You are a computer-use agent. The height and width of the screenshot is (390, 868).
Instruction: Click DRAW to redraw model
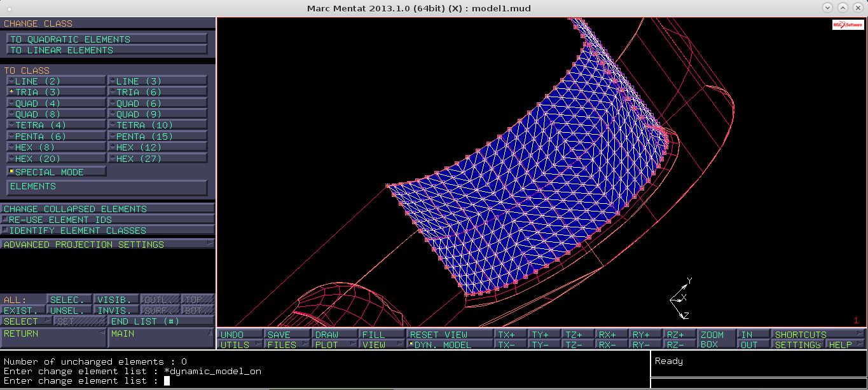[x=334, y=335]
